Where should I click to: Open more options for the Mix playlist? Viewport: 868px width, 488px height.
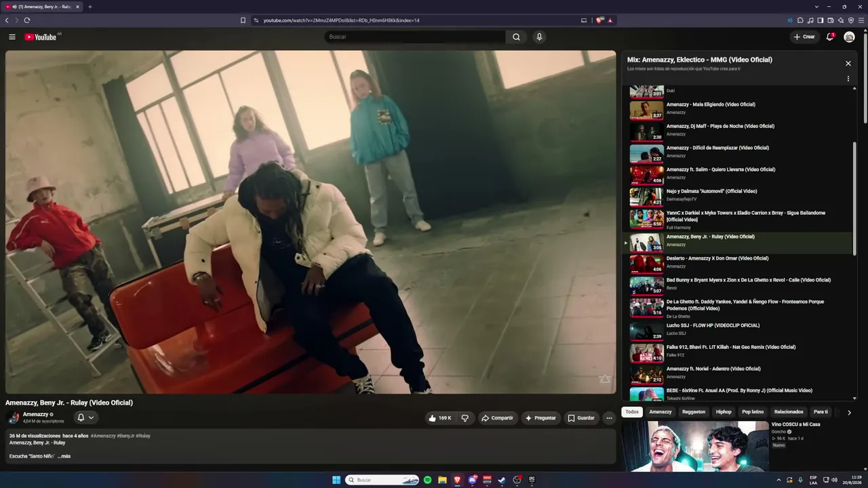(x=848, y=79)
